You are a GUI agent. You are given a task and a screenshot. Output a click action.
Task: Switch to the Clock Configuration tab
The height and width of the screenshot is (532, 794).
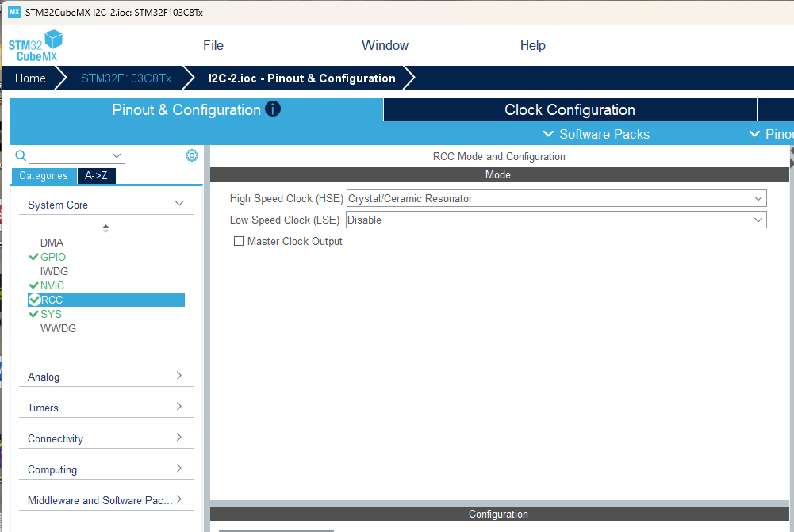point(570,110)
